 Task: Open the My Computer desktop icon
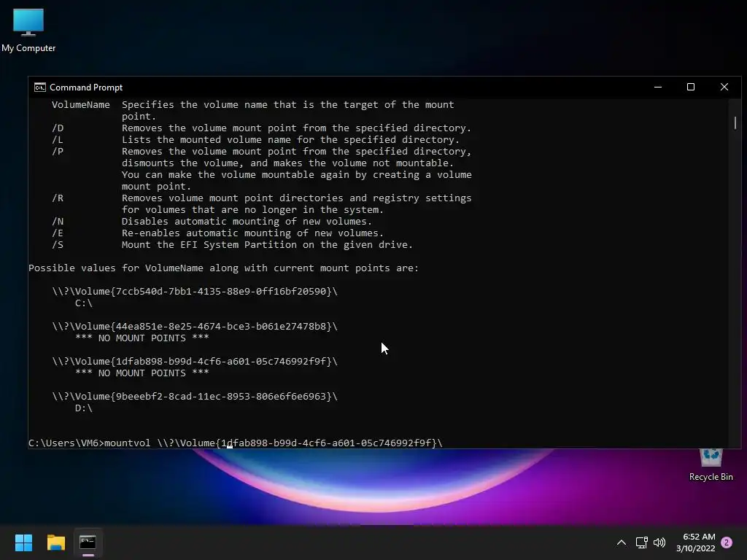tap(28, 30)
